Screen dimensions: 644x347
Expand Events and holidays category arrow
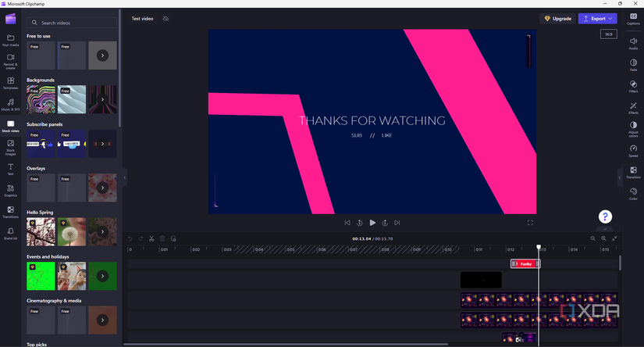tap(103, 276)
